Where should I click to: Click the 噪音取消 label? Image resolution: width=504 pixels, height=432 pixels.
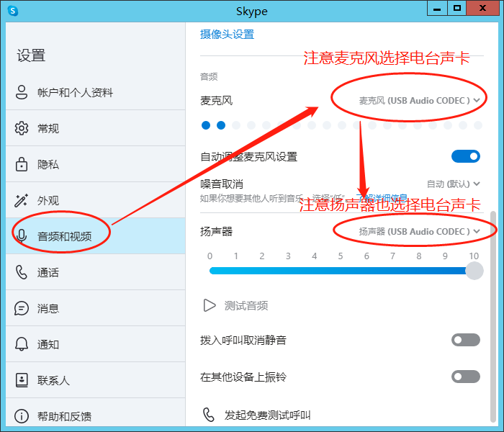[x=222, y=184]
